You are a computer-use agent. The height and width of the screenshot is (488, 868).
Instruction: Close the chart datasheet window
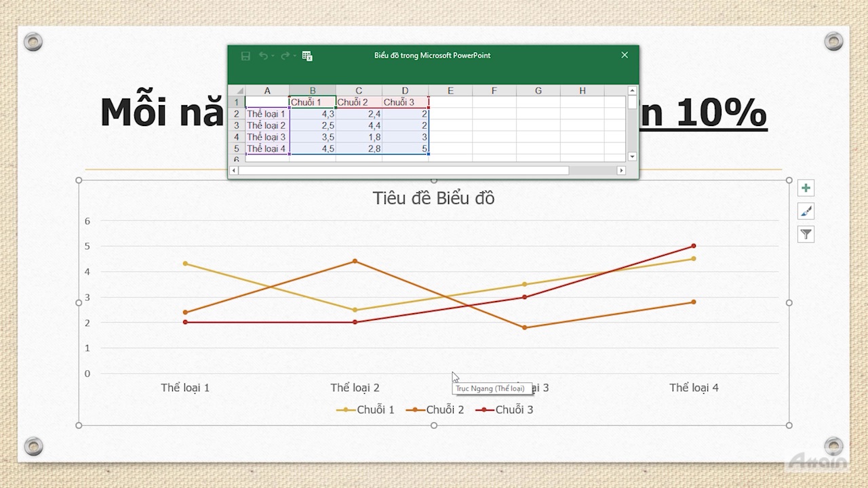(x=625, y=55)
